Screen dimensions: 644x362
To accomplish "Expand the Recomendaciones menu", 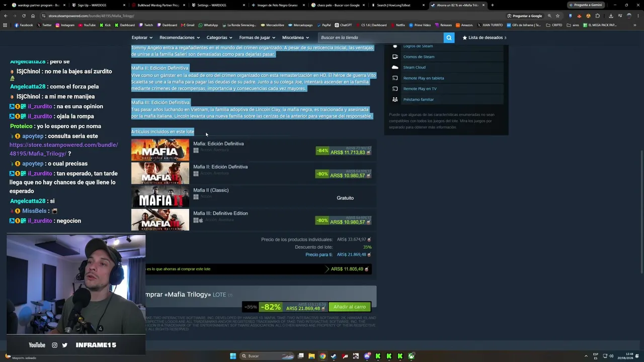I will [180, 37].
